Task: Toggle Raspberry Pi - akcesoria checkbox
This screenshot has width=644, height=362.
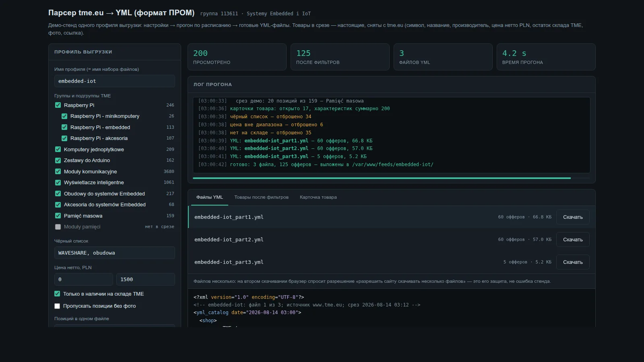Action: [64, 138]
